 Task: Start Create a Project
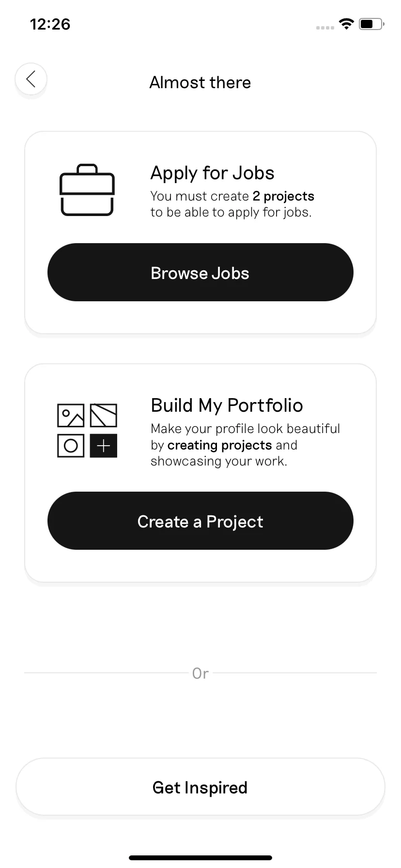point(200,521)
